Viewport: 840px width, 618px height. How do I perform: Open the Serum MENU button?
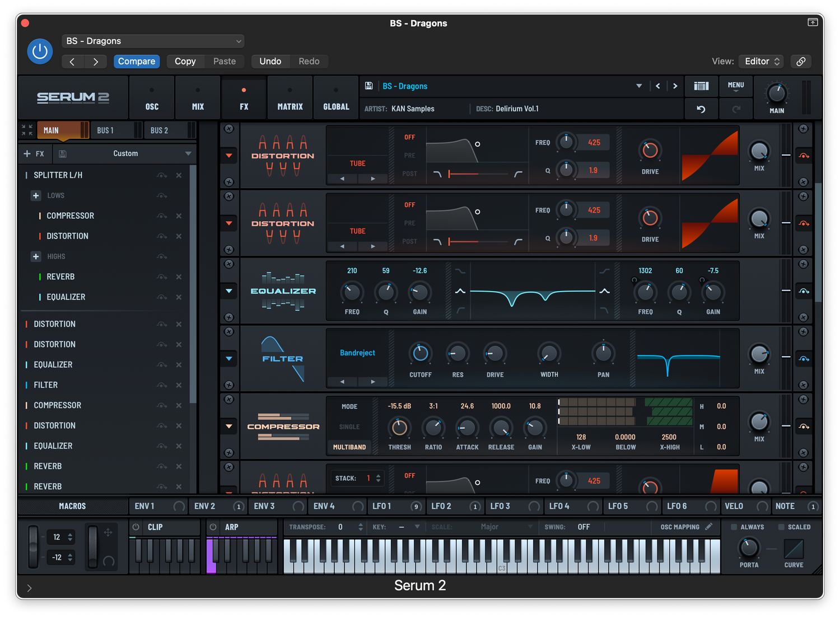736,86
